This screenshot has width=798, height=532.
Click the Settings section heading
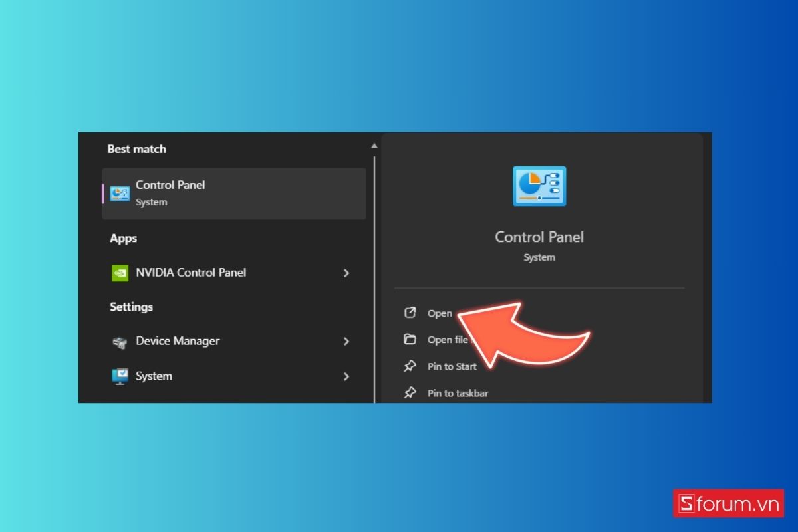131,307
